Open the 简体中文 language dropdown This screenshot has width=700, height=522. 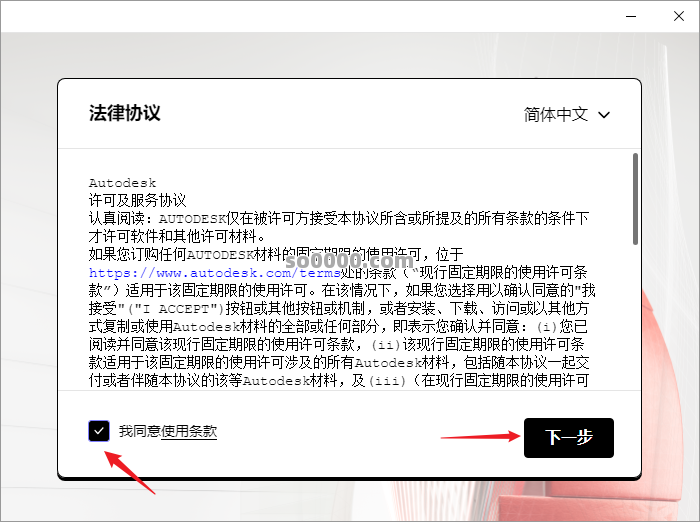click(x=567, y=115)
